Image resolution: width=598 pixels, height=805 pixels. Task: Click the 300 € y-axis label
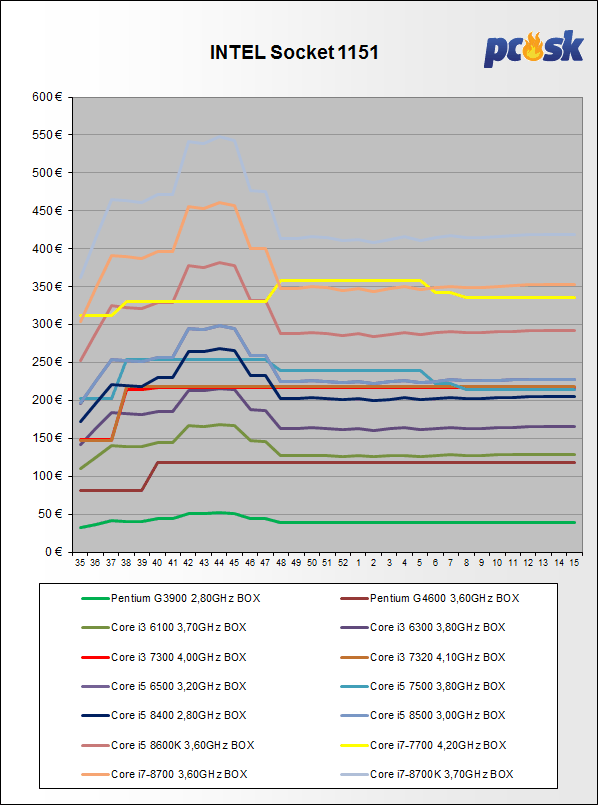click(x=47, y=324)
